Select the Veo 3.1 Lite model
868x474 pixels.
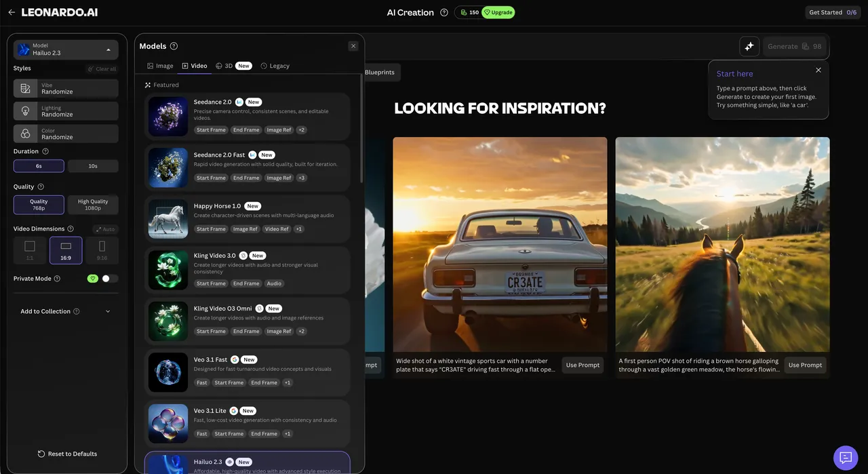(248, 424)
